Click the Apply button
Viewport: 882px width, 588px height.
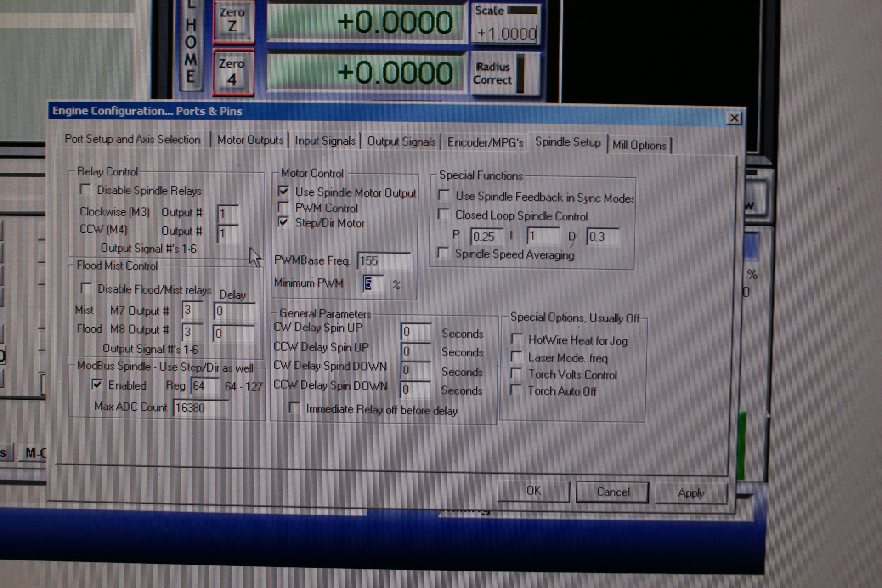point(690,493)
